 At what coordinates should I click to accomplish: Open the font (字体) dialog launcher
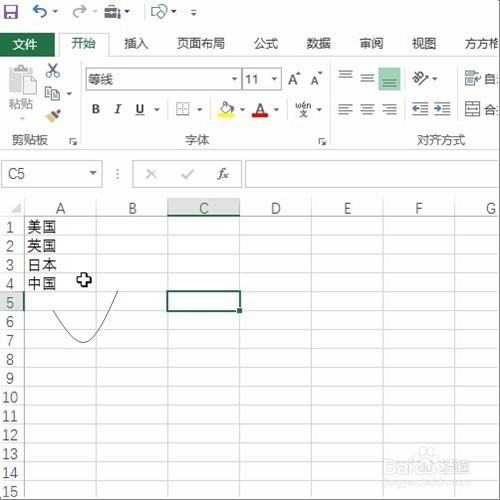point(322,142)
